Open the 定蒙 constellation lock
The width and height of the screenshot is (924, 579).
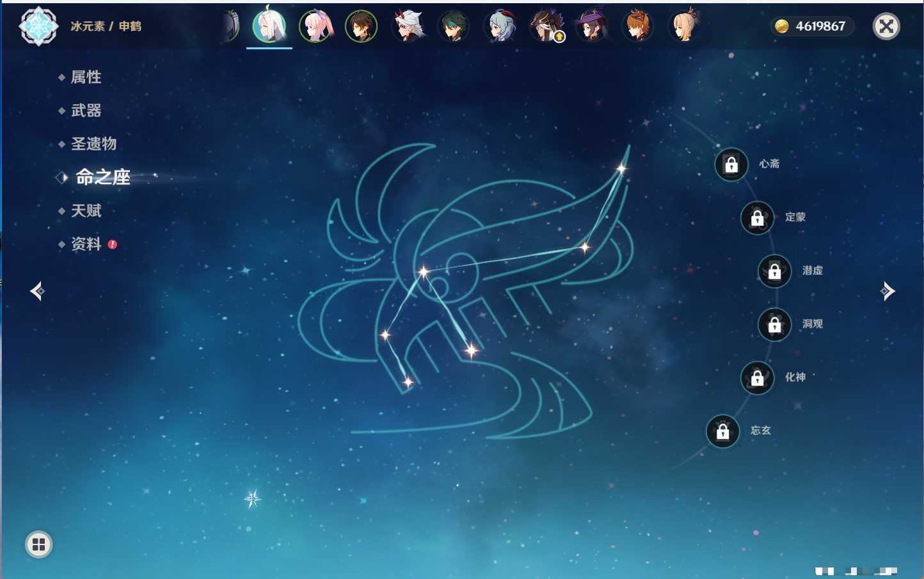(x=758, y=218)
